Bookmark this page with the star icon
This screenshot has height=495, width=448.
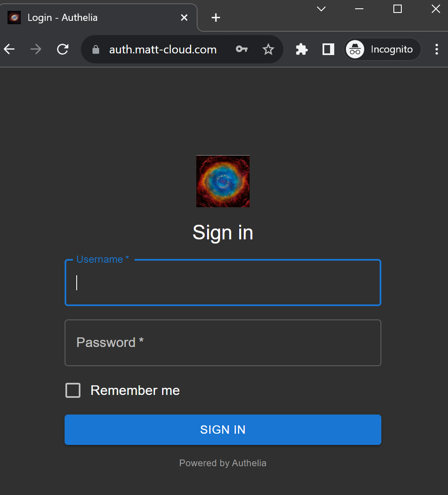pyautogui.click(x=268, y=50)
